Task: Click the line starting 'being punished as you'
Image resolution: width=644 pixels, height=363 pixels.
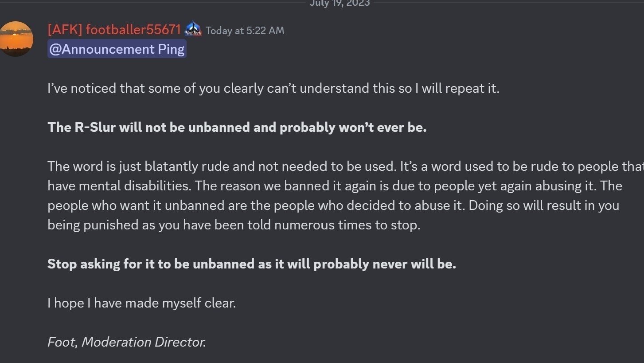Action: click(x=234, y=225)
